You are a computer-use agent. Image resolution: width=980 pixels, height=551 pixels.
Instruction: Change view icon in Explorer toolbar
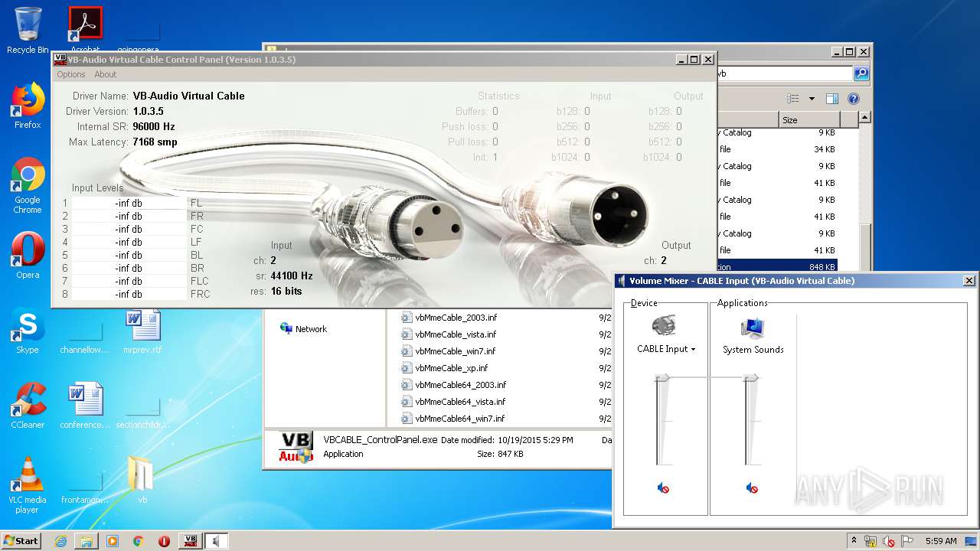pos(793,99)
